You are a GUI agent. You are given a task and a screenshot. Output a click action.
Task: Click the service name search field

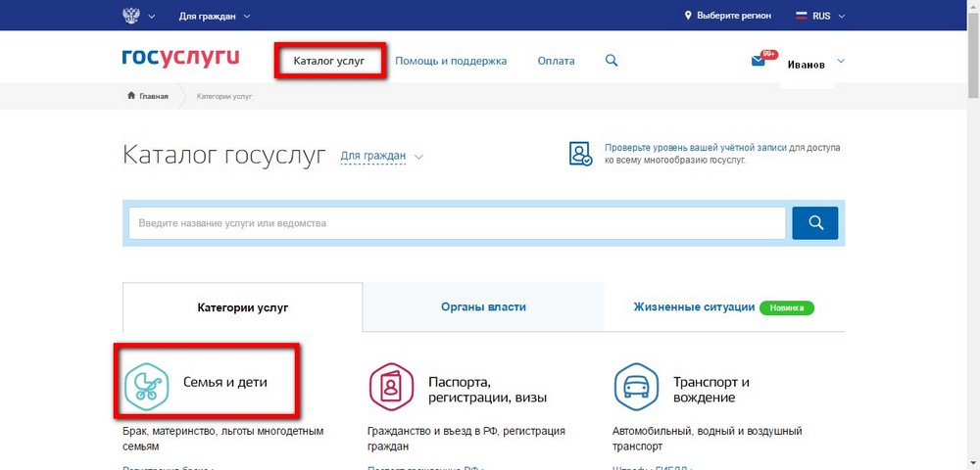pyautogui.click(x=457, y=223)
